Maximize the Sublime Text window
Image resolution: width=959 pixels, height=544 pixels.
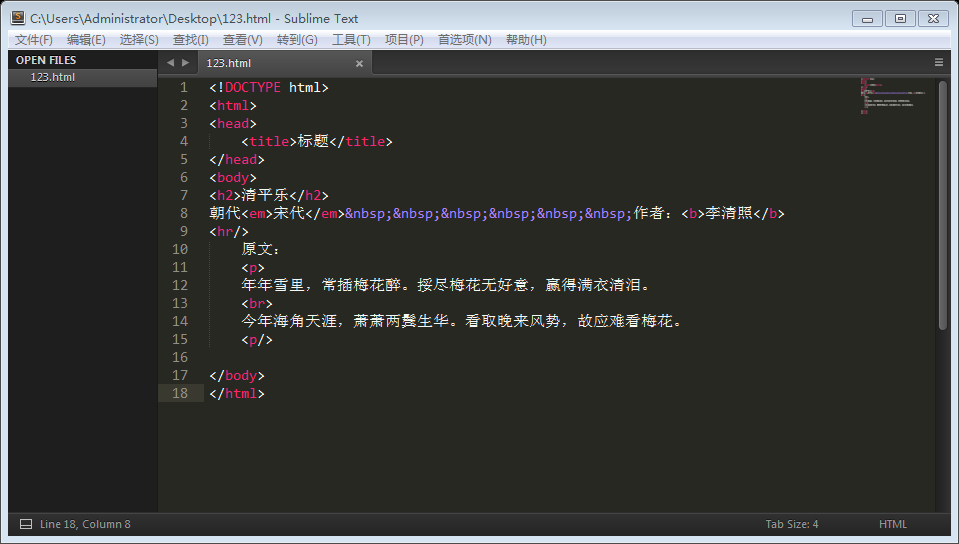[x=900, y=18]
